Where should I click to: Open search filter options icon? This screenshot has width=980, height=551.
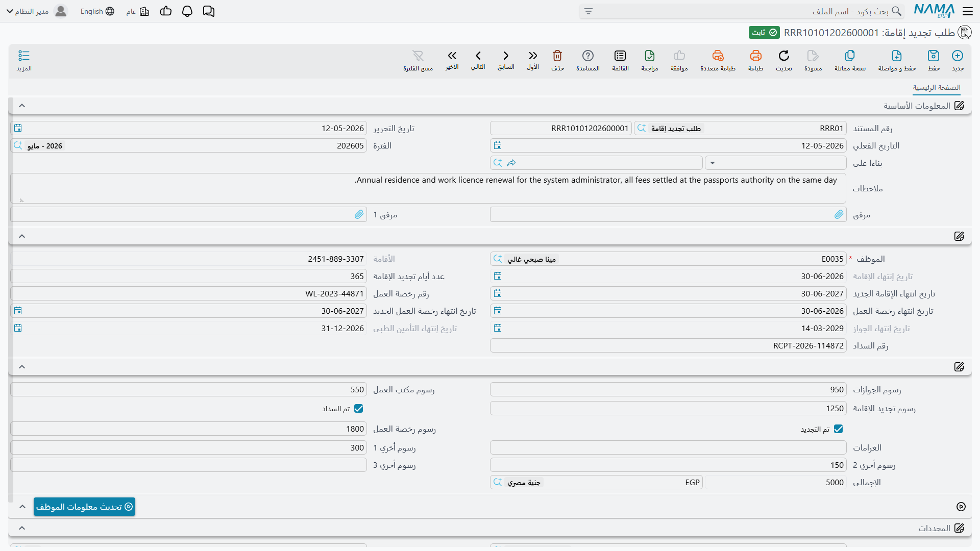click(x=589, y=11)
